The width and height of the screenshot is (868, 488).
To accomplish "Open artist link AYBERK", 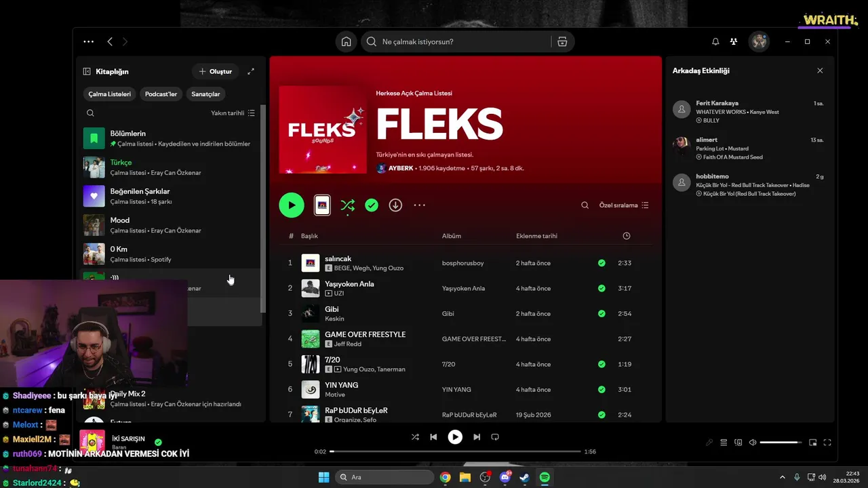I will [x=401, y=168].
